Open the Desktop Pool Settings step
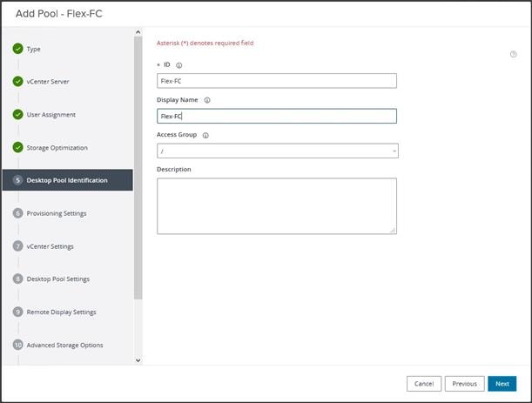Viewport: 532px width, 403px height. (x=58, y=279)
